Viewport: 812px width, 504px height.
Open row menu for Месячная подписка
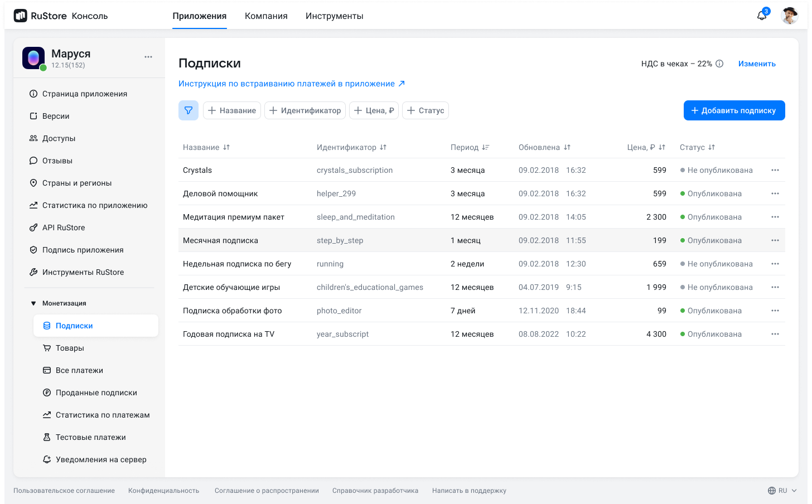[775, 240]
